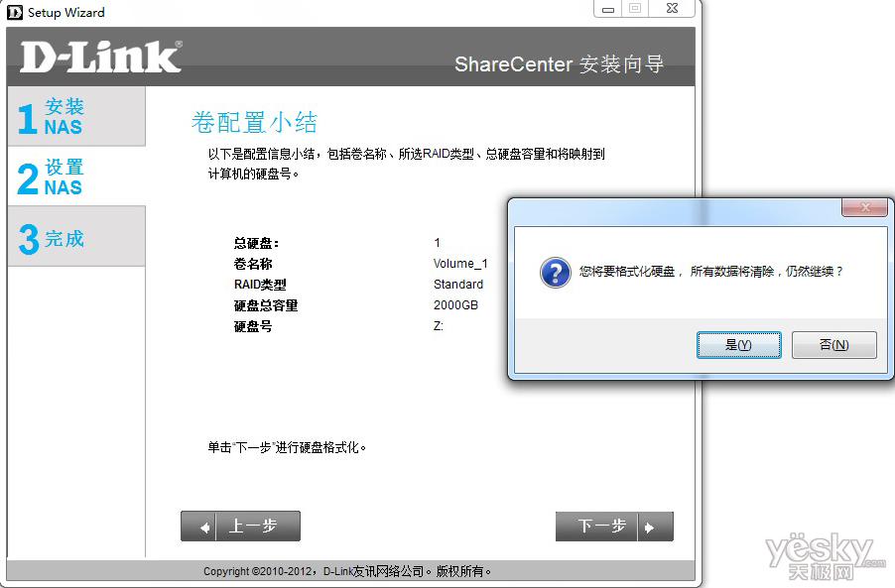895x588 pixels.
Task: Select step 3 完成 in sidebar
Action: (76, 237)
